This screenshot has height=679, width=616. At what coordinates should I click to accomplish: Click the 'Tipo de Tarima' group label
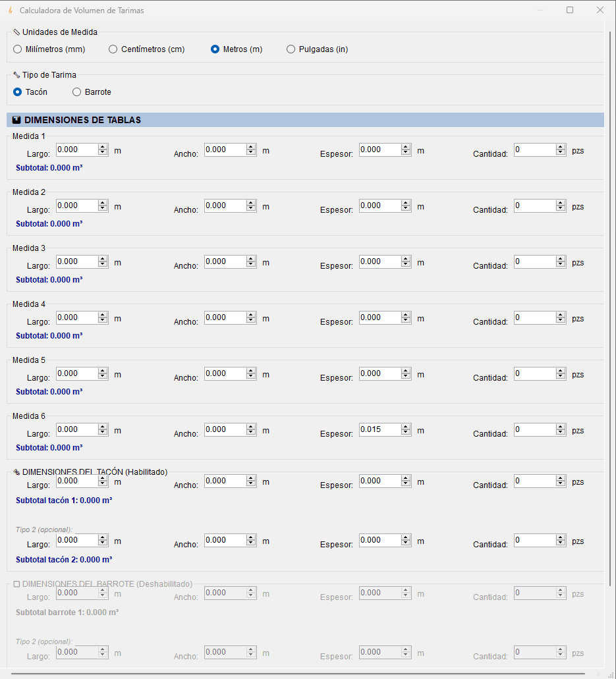(49, 75)
